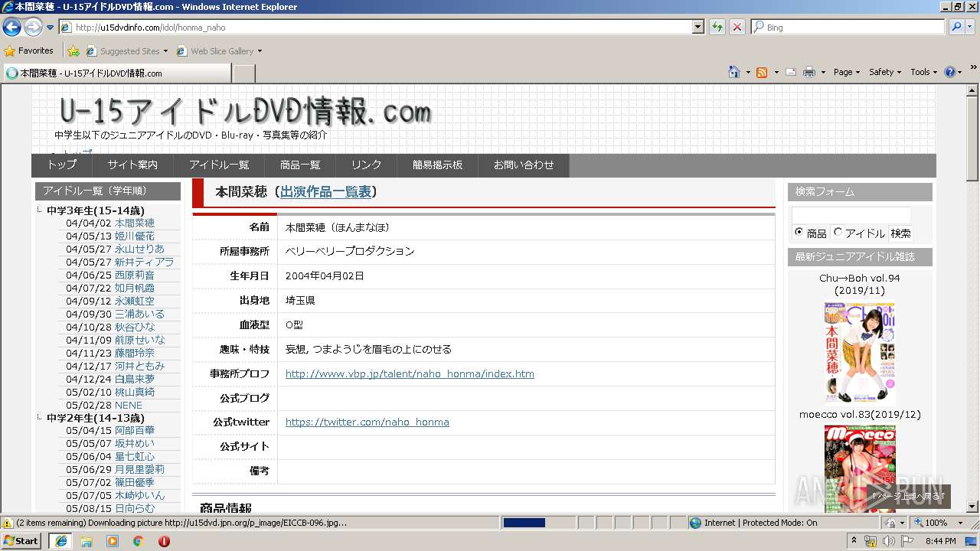Click the site search form text field
Image resolution: width=980 pixels, height=551 pixels.
[x=851, y=215]
